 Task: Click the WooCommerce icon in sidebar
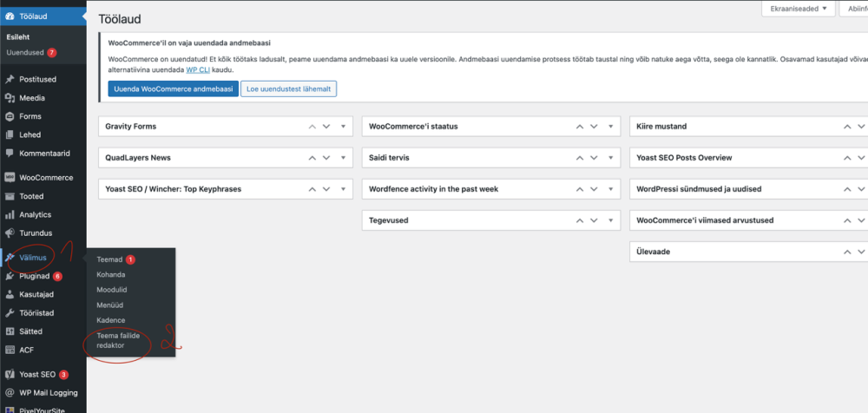click(x=10, y=177)
